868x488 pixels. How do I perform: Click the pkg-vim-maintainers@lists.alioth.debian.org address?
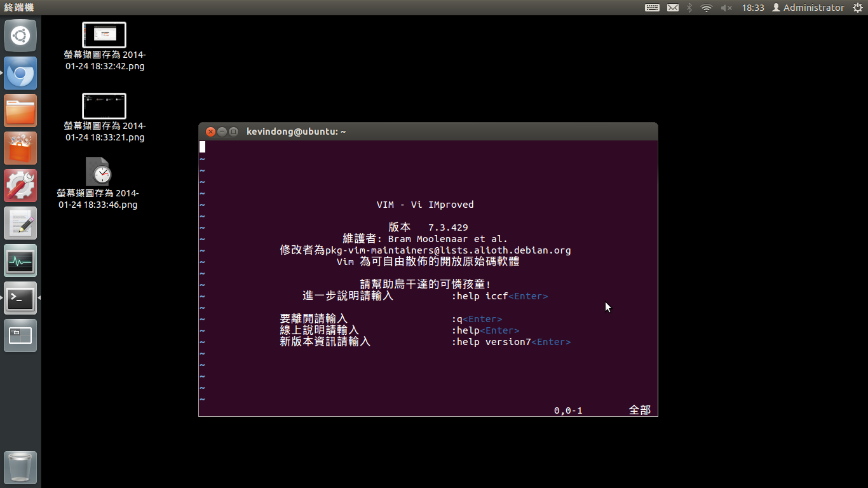click(448, 250)
